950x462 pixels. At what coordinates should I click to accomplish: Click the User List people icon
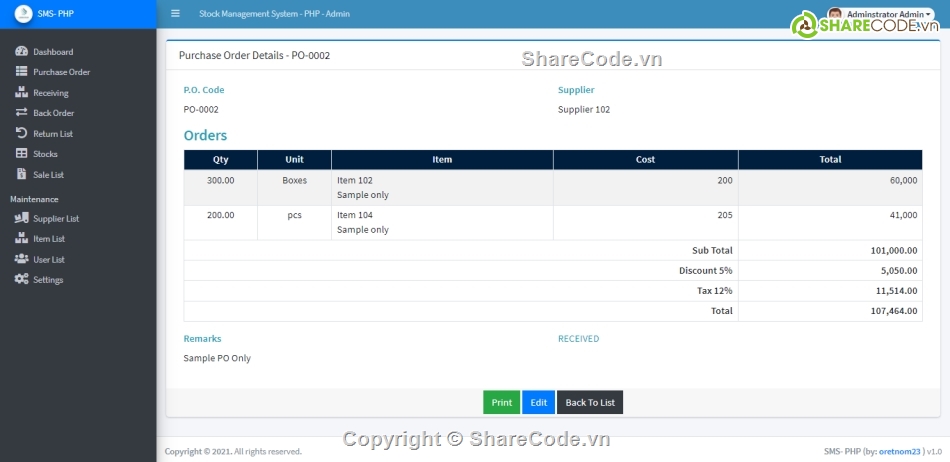point(22,259)
